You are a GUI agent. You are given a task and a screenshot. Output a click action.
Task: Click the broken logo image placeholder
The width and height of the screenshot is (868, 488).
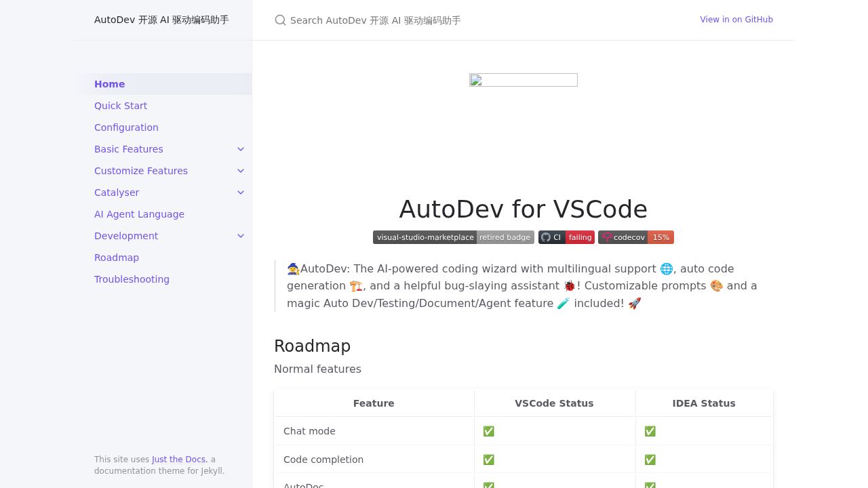click(x=524, y=80)
